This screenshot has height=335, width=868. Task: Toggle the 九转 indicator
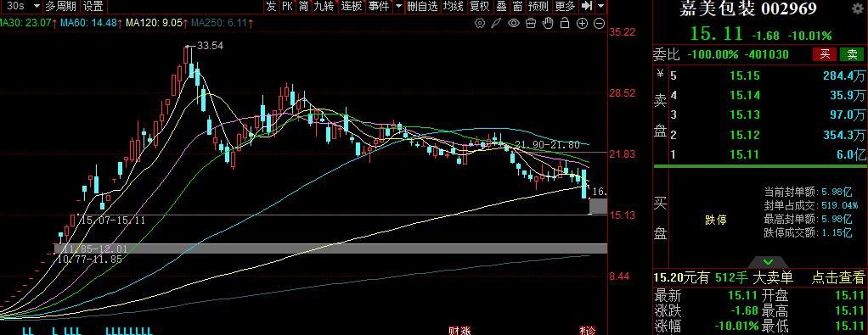324,6
